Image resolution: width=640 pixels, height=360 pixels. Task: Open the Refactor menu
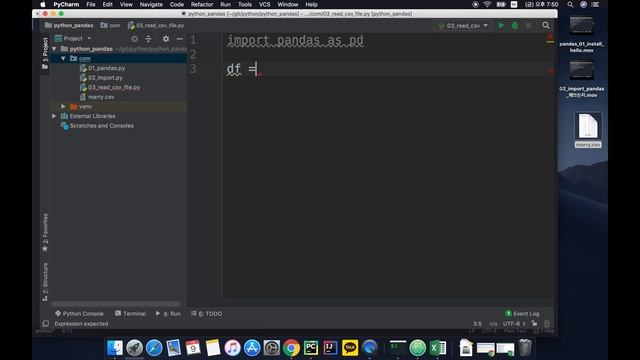coord(202,4)
